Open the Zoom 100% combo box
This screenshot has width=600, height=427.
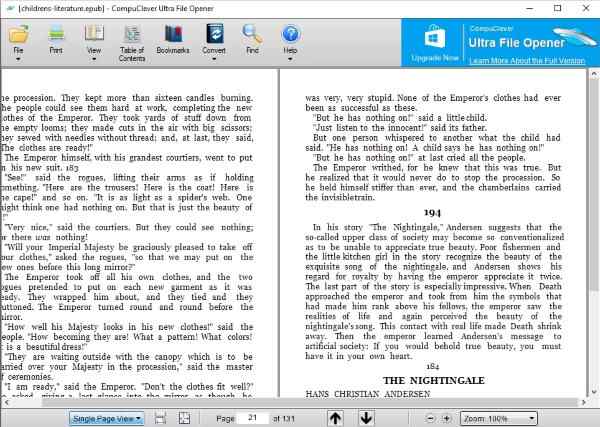(x=499, y=419)
